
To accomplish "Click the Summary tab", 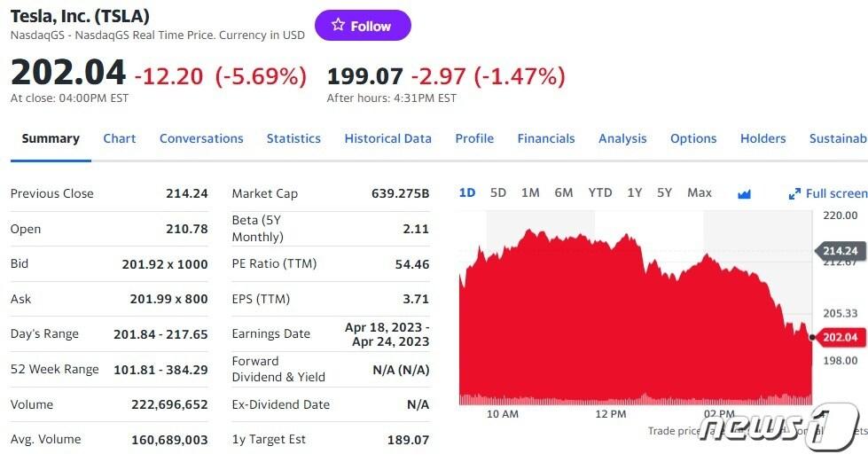I will [x=51, y=138].
